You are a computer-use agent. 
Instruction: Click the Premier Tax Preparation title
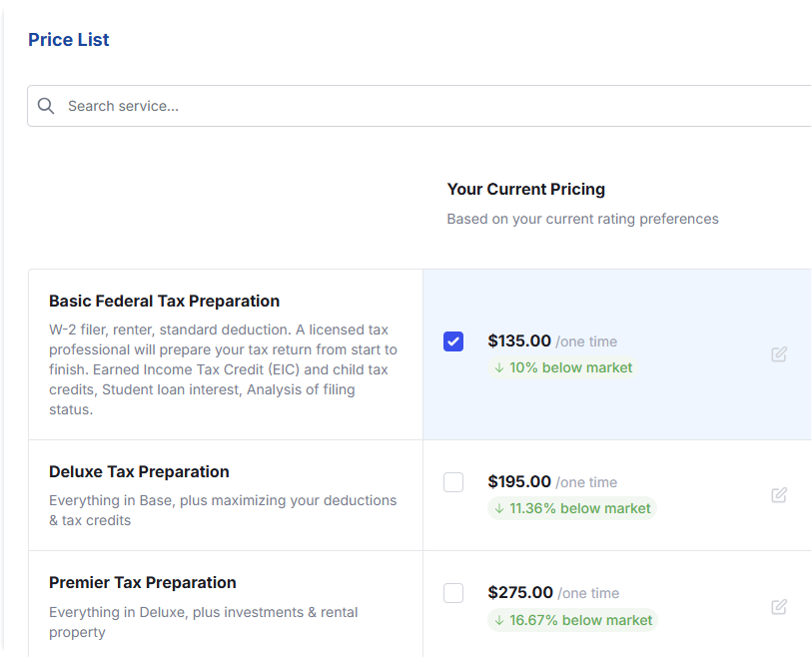[x=142, y=582]
